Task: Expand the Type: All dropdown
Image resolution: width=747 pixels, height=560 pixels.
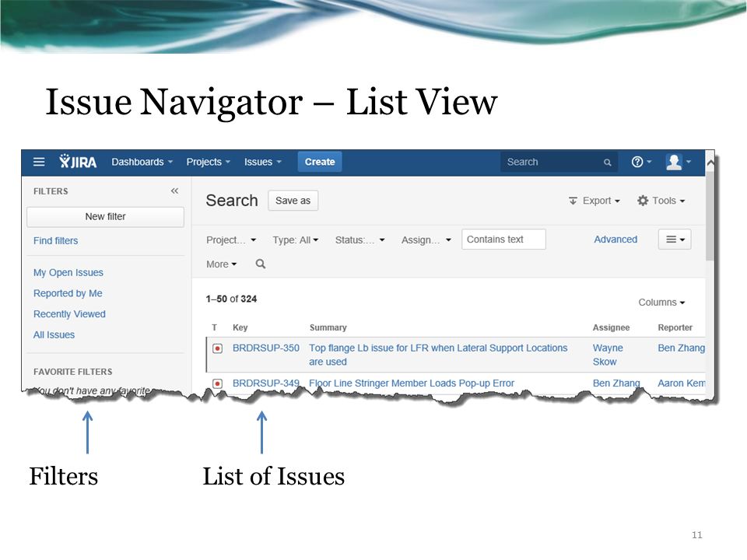Action: (x=296, y=240)
